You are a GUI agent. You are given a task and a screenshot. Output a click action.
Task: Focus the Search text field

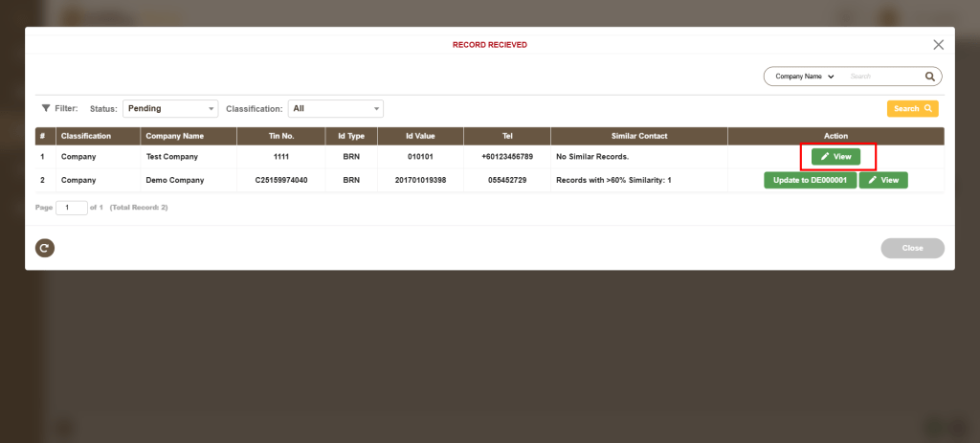tap(882, 77)
